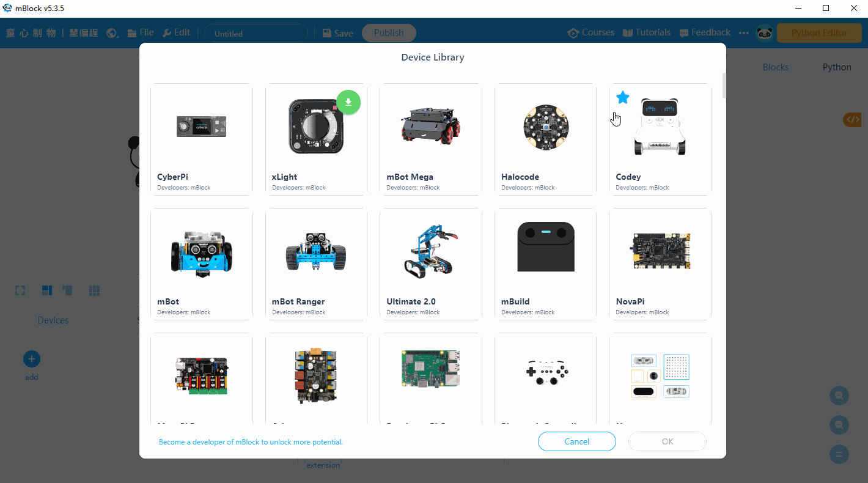Open Courses

coord(590,32)
